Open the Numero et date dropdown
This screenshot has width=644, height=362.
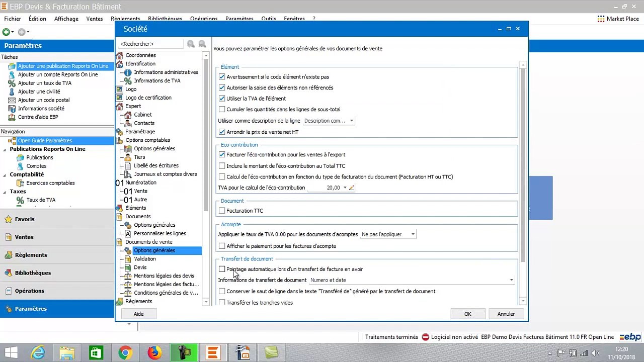412,280
